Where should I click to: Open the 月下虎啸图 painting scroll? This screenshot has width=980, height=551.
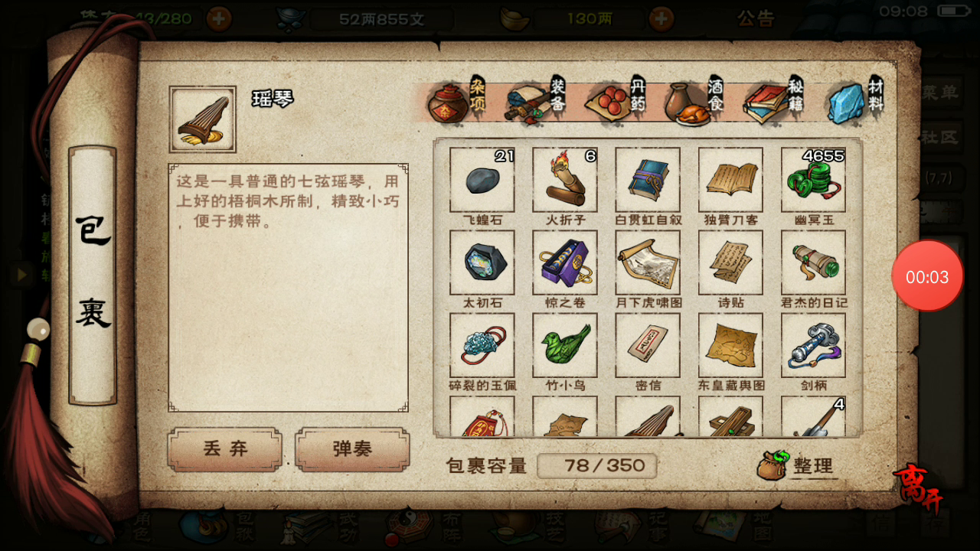(648, 262)
